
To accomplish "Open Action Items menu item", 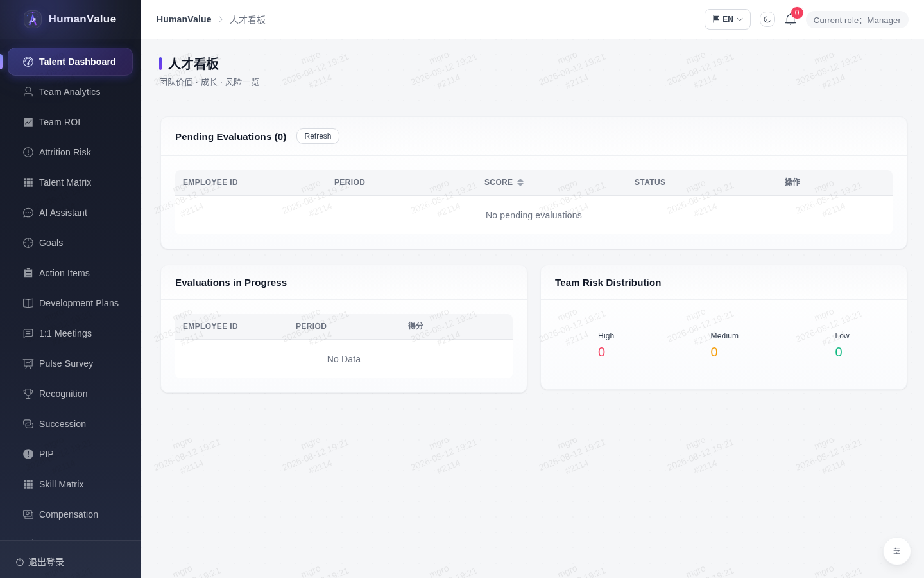I will pyautogui.click(x=71, y=273).
